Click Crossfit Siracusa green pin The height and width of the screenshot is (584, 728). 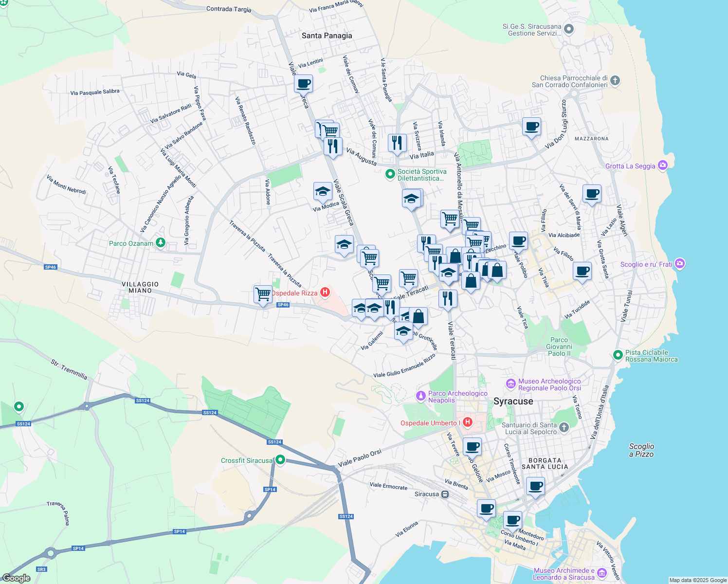280,459
